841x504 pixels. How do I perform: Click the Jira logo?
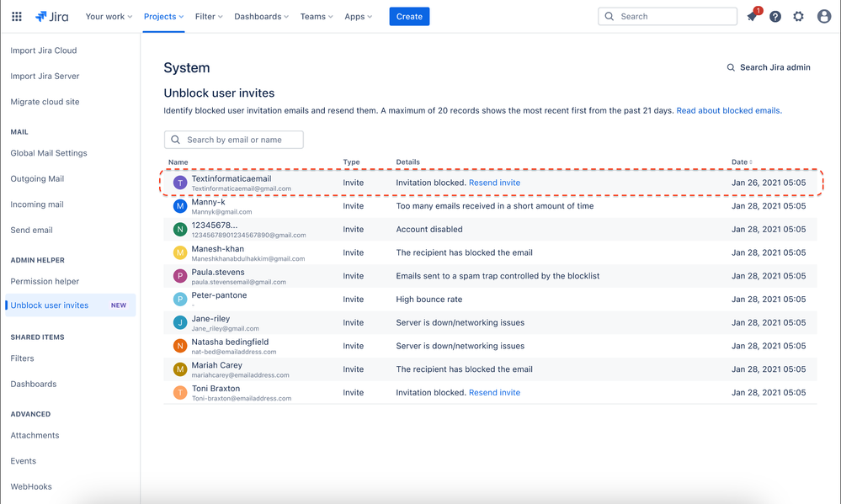coord(52,17)
